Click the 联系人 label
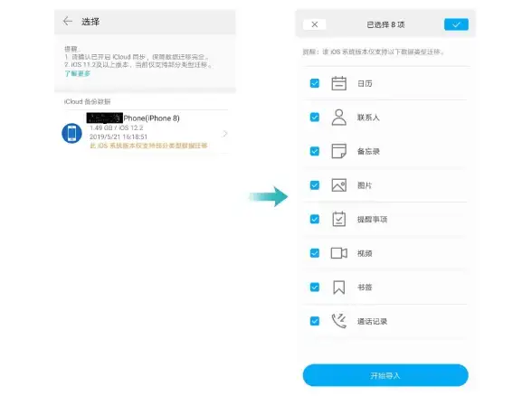Viewport: 532px width, 396px height. tap(368, 118)
